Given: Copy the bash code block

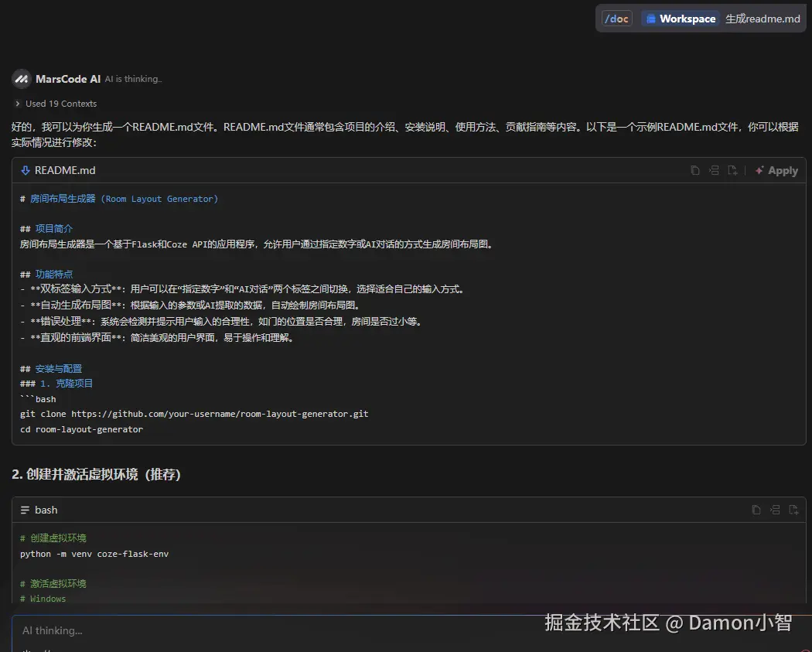Looking at the screenshot, I should (x=756, y=510).
